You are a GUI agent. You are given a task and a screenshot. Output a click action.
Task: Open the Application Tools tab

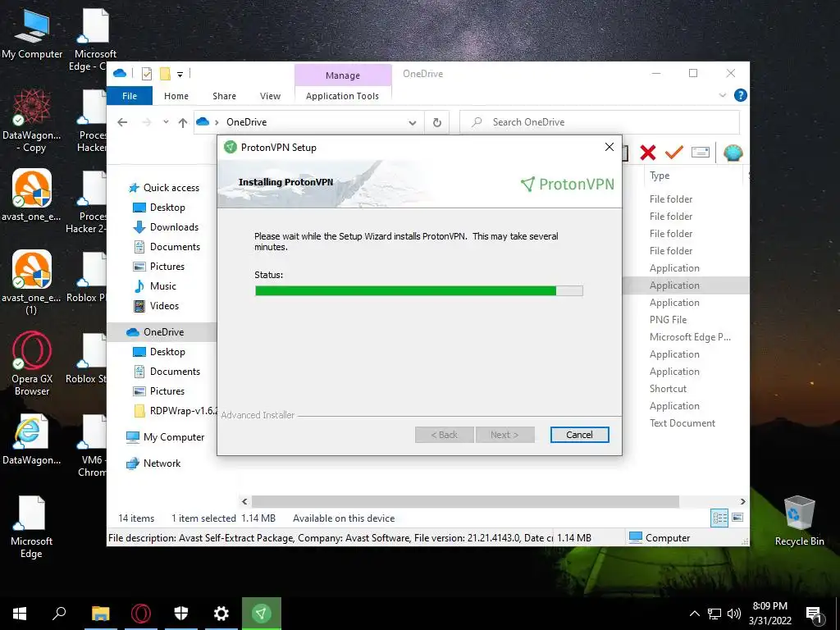tap(342, 96)
